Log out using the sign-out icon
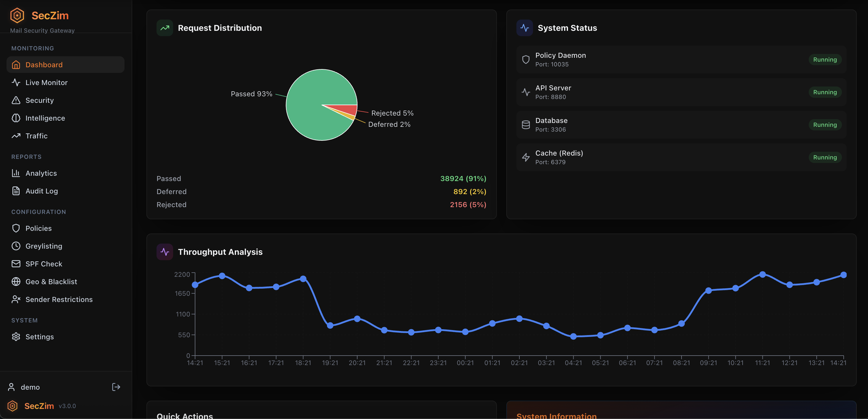This screenshot has width=868, height=419. click(x=116, y=387)
